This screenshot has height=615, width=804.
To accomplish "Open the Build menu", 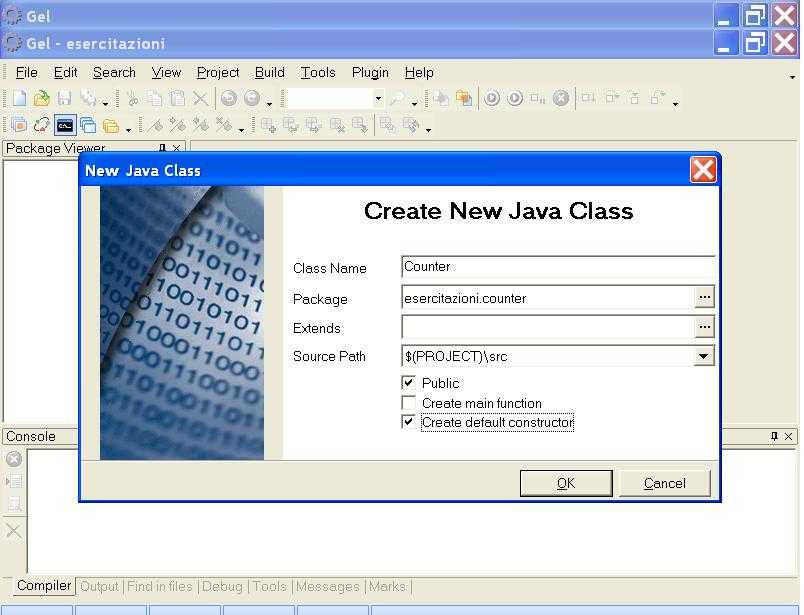I will pos(269,72).
